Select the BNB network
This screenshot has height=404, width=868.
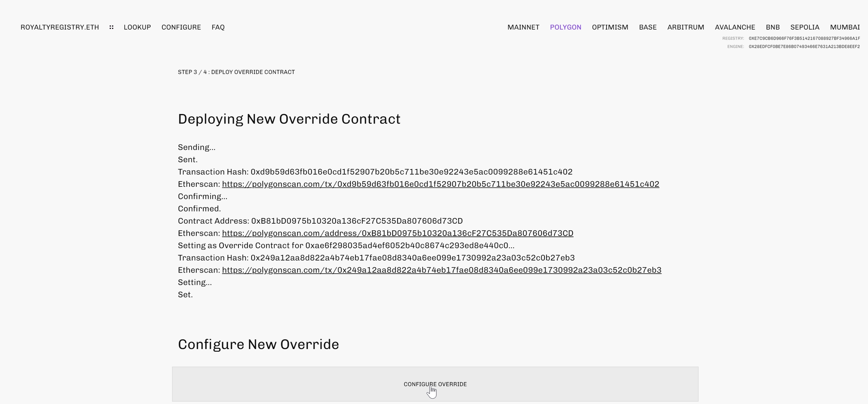(x=773, y=27)
